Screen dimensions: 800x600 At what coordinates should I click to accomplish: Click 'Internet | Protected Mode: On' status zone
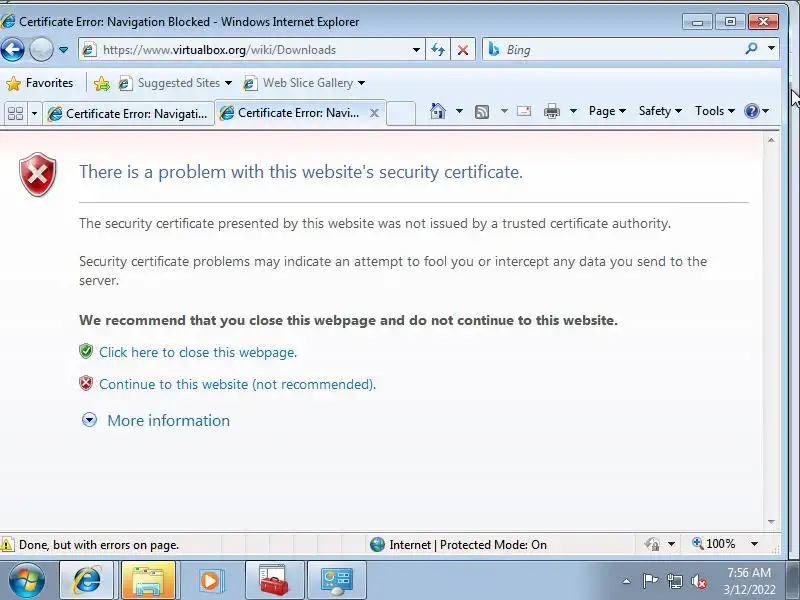pos(458,545)
